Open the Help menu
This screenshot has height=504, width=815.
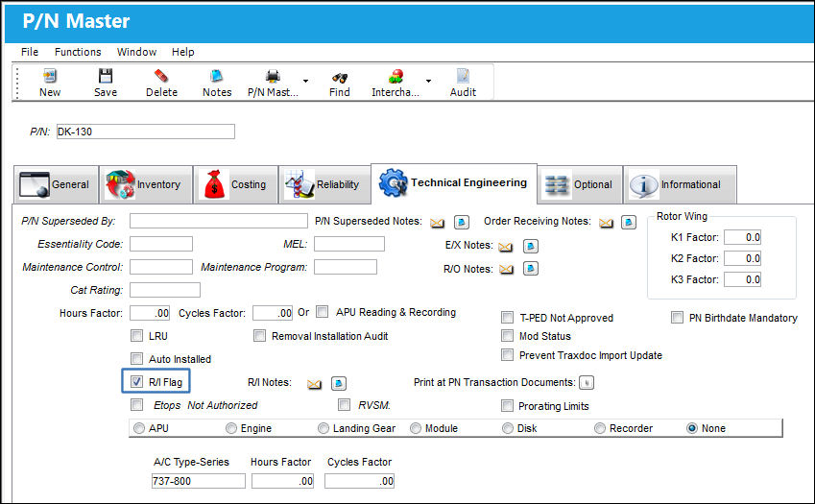(x=183, y=52)
